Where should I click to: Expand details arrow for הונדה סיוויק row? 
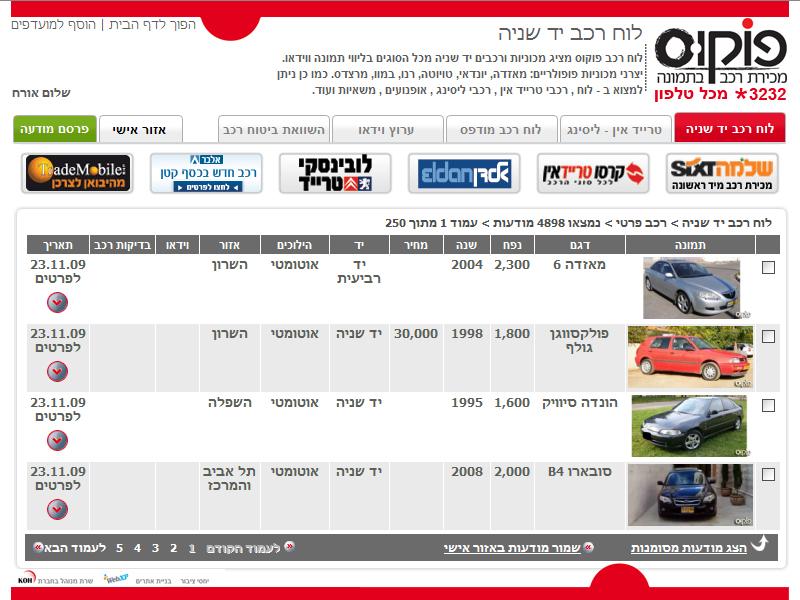click(57, 440)
